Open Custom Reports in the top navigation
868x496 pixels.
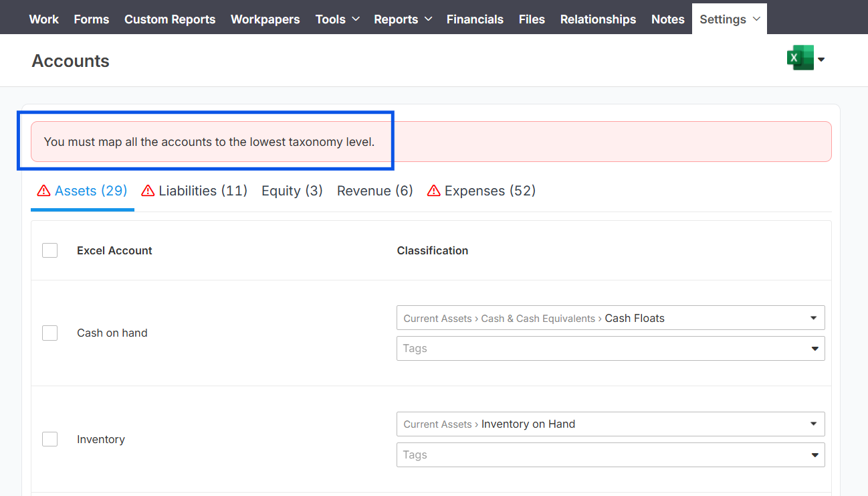pos(170,19)
